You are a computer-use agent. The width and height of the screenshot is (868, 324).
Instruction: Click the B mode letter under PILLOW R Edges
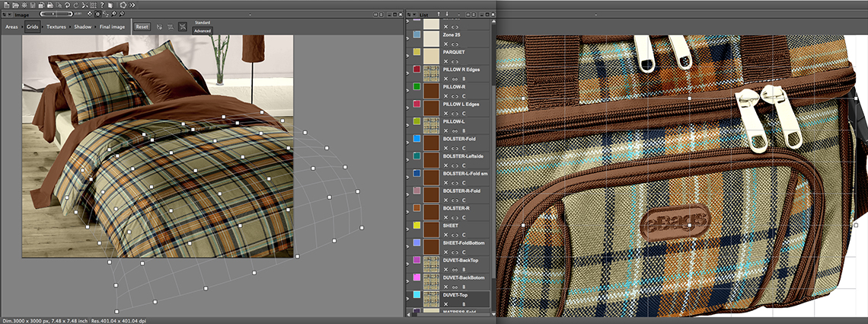tap(464, 79)
